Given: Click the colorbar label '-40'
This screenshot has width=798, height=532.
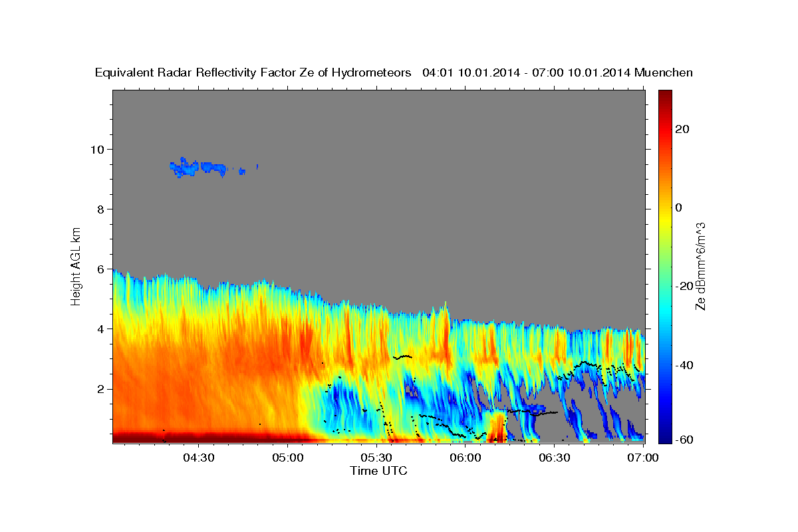Looking at the screenshot, I should 684,364.
